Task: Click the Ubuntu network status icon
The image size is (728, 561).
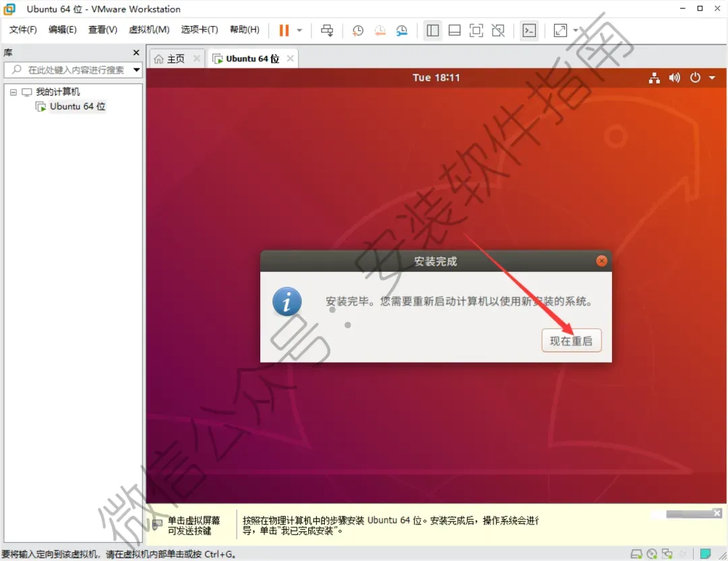Action: click(654, 78)
